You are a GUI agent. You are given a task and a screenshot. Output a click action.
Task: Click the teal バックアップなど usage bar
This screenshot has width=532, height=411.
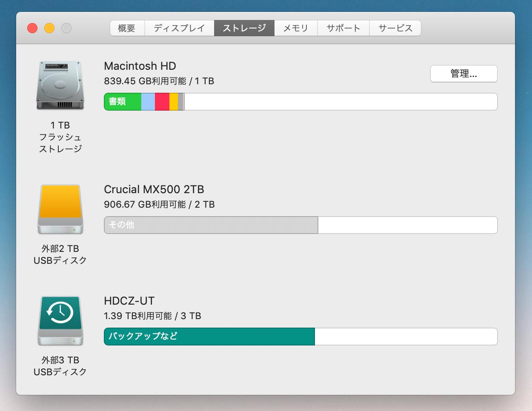tap(209, 337)
